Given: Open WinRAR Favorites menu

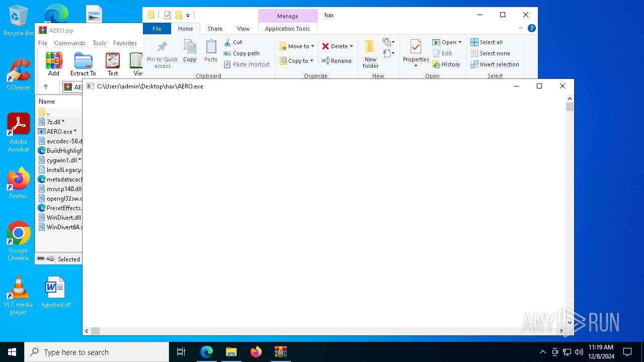Looking at the screenshot, I should 125,43.
